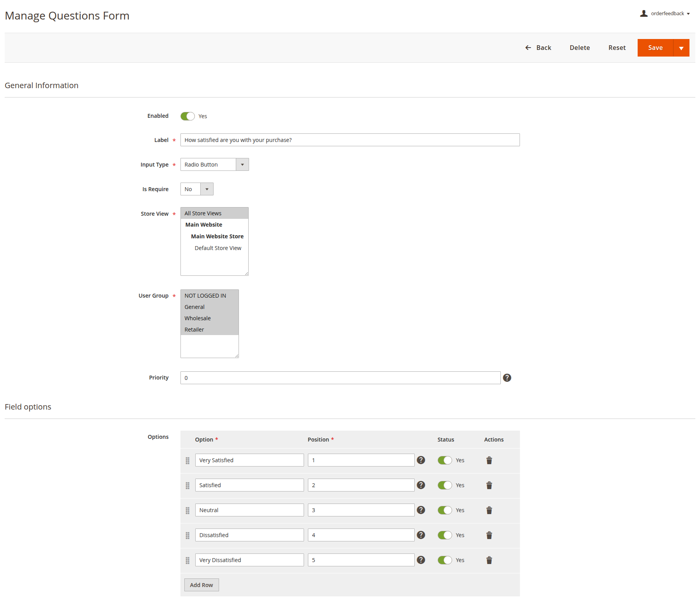The image size is (700, 612).
Task: Toggle the Enabled switch
Action: point(187,116)
